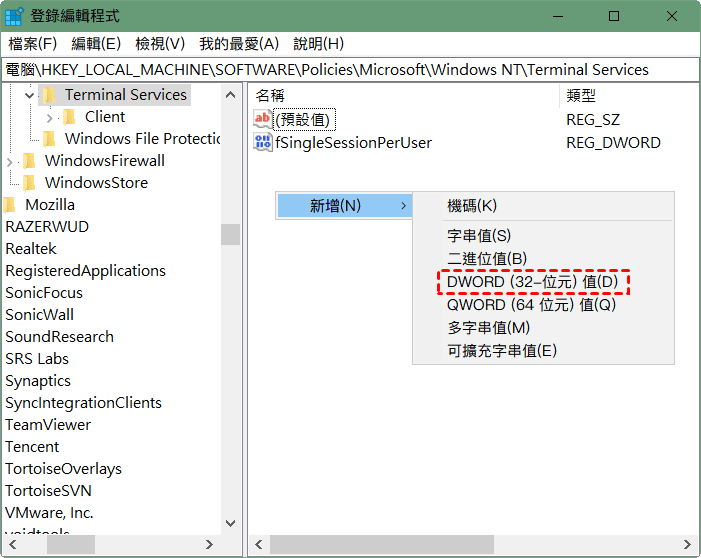Select the VMware, Inc. key

coord(49,513)
